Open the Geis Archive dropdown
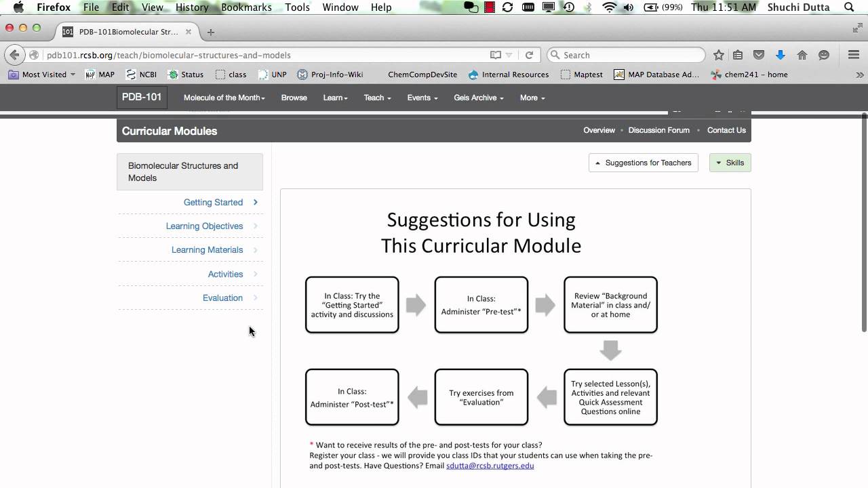The height and width of the screenshot is (488, 868). tap(478, 98)
